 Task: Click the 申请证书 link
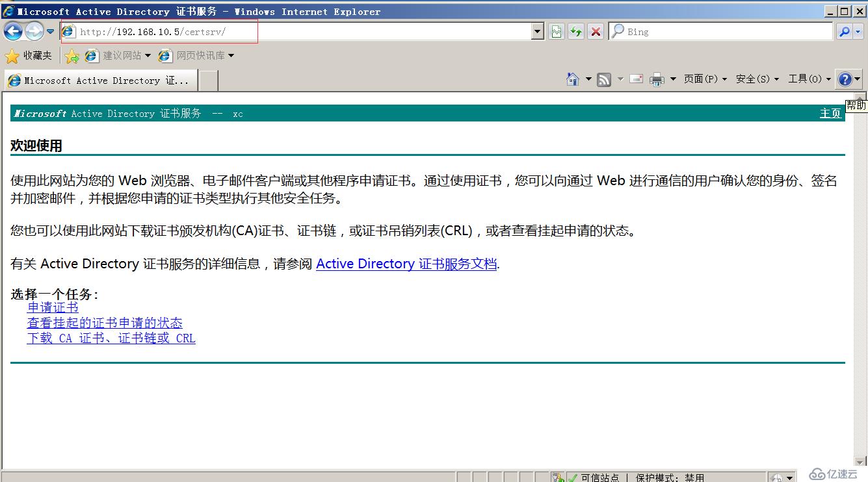coord(53,308)
